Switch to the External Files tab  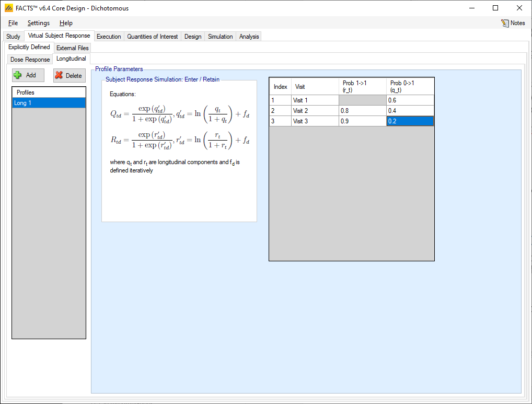pyautogui.click(x=73, y=48)
